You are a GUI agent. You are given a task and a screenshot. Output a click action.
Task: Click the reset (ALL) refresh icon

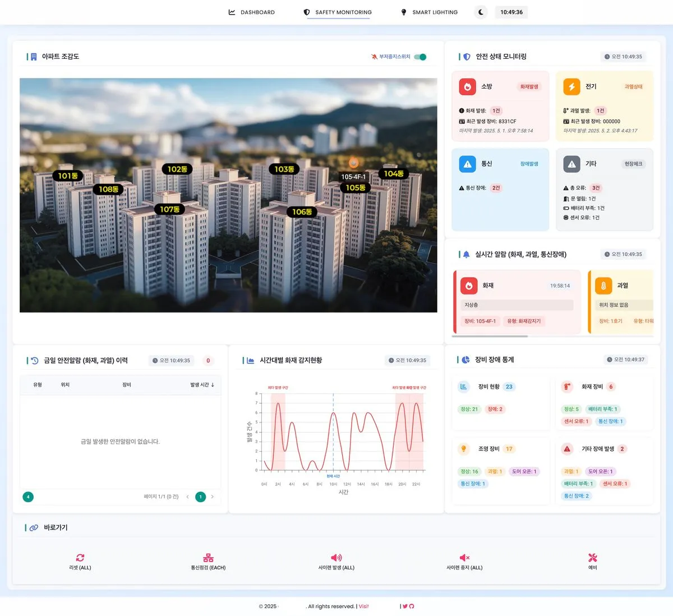click(x=80, y=558)
